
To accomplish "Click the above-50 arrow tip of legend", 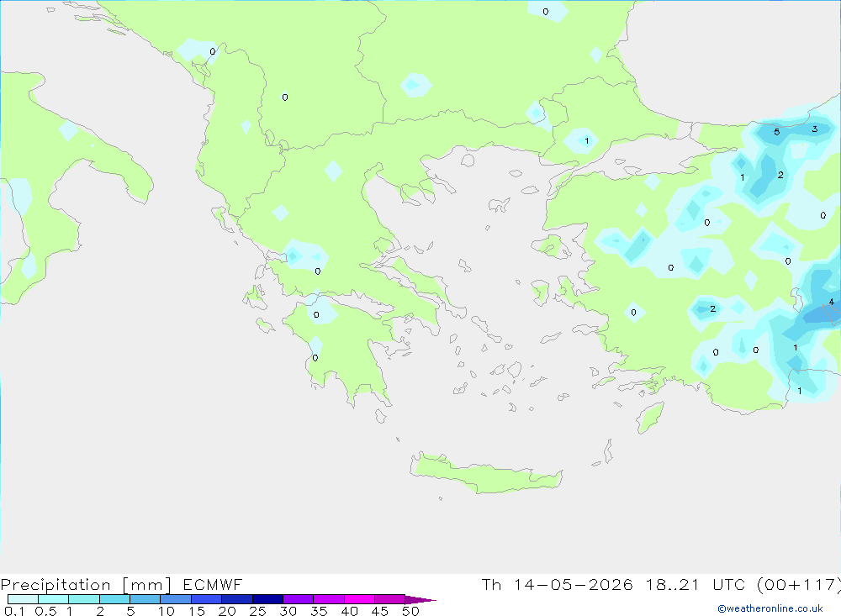I will [x=420, y=600].
